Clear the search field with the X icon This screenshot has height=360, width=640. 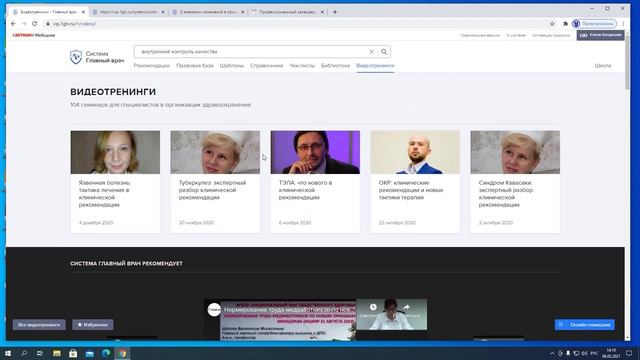tap(371, 52)
